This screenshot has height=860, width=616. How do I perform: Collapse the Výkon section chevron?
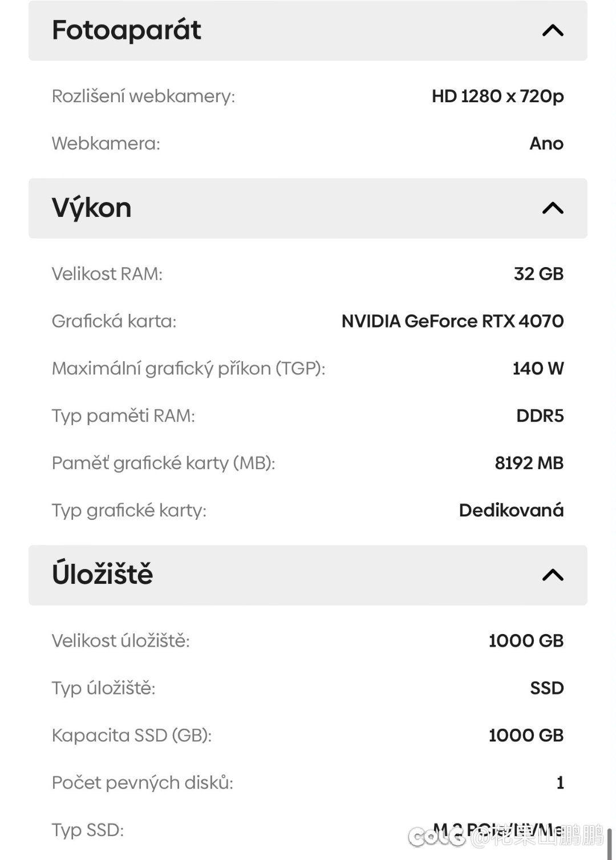(553, 208)
